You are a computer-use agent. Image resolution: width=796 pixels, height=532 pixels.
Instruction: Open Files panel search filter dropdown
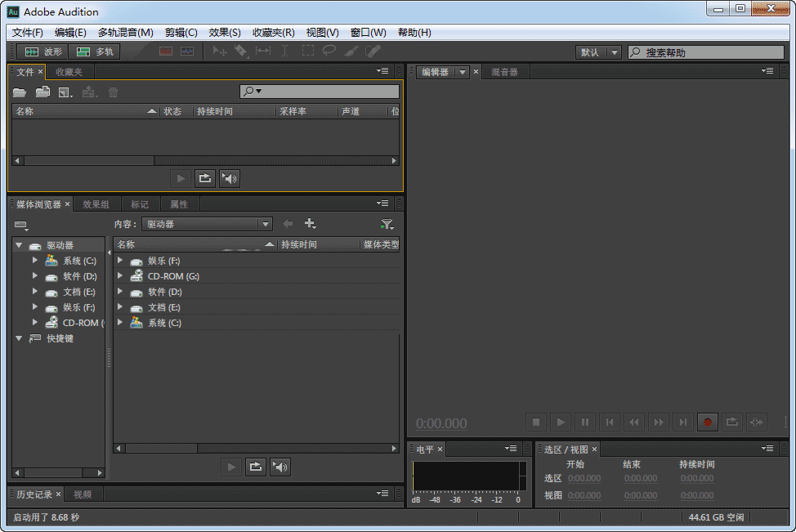253,92
